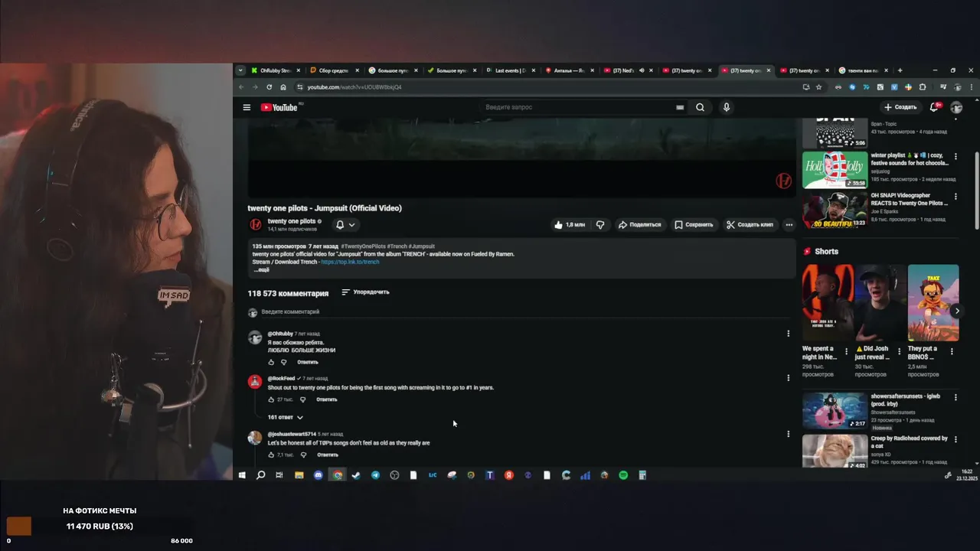Open options for @joshuastewart5714 comment

coord(788,434)
